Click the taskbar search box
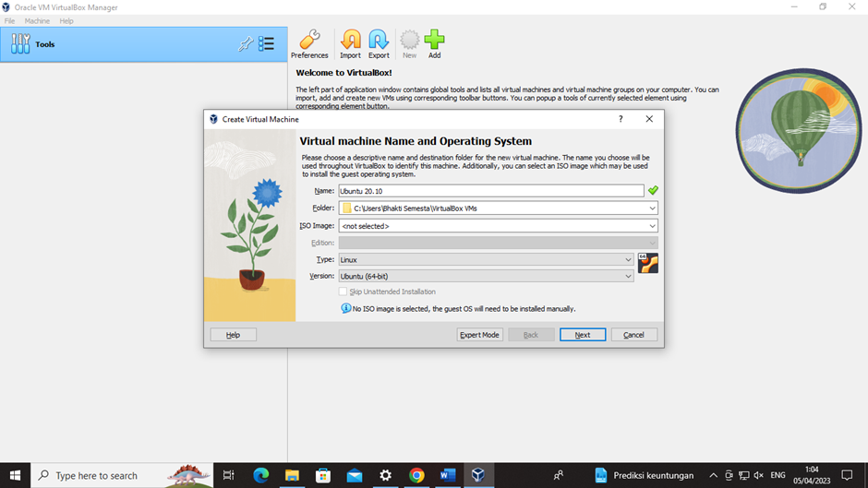This screenshot has width=868, height=488. tap(122, 475)
